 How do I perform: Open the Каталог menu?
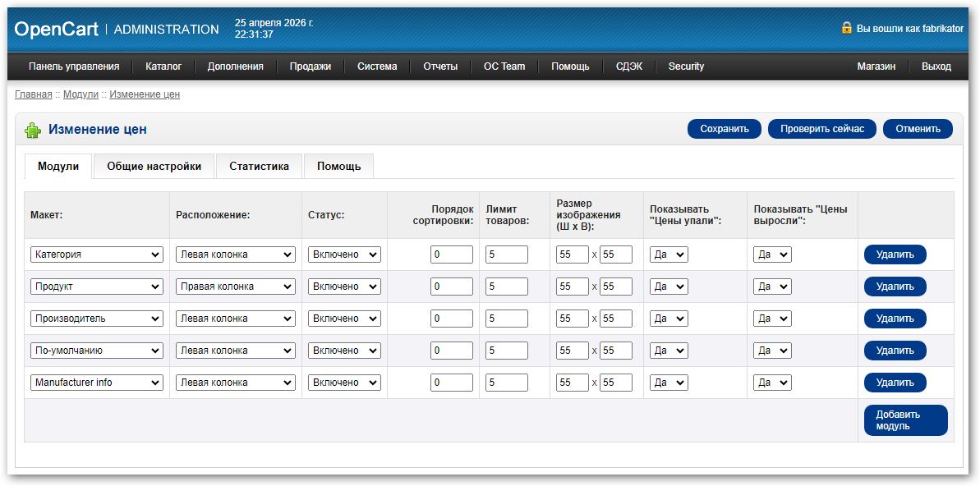point(163,66)
